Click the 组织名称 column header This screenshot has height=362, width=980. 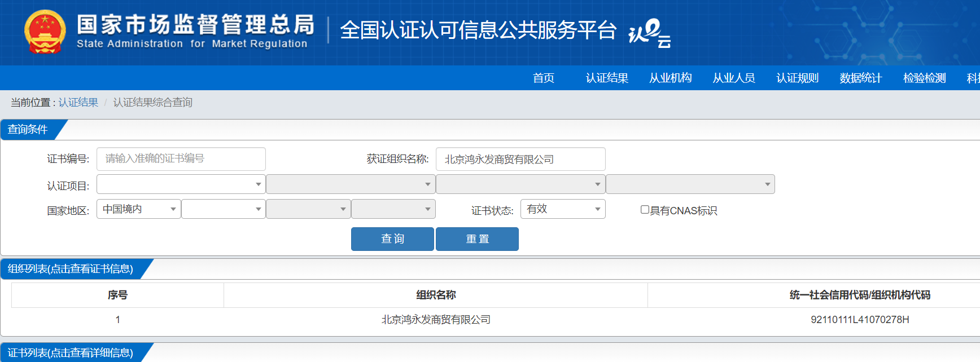pyautogui.click(x=436, y=295)
